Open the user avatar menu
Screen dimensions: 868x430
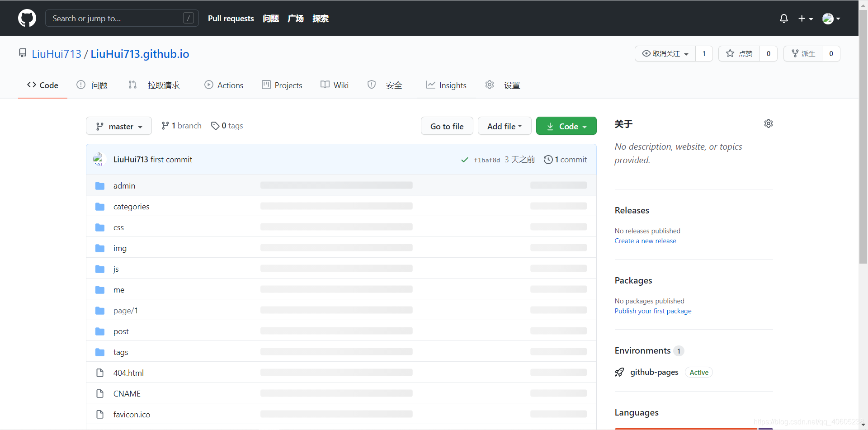(831, 19)
